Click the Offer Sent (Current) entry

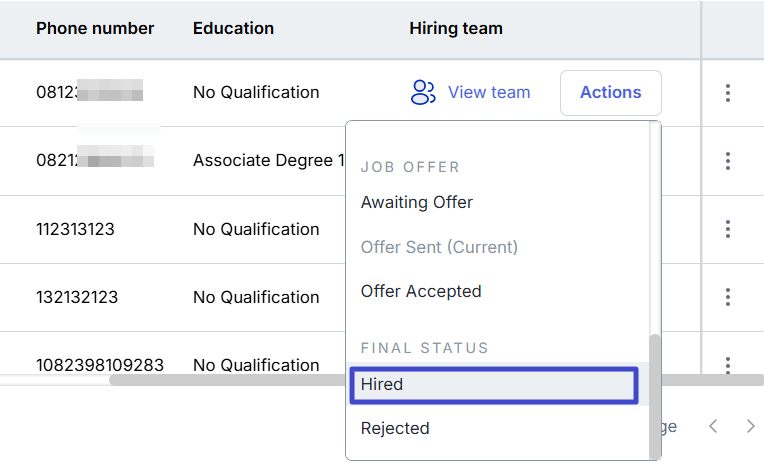pos(439,247)
